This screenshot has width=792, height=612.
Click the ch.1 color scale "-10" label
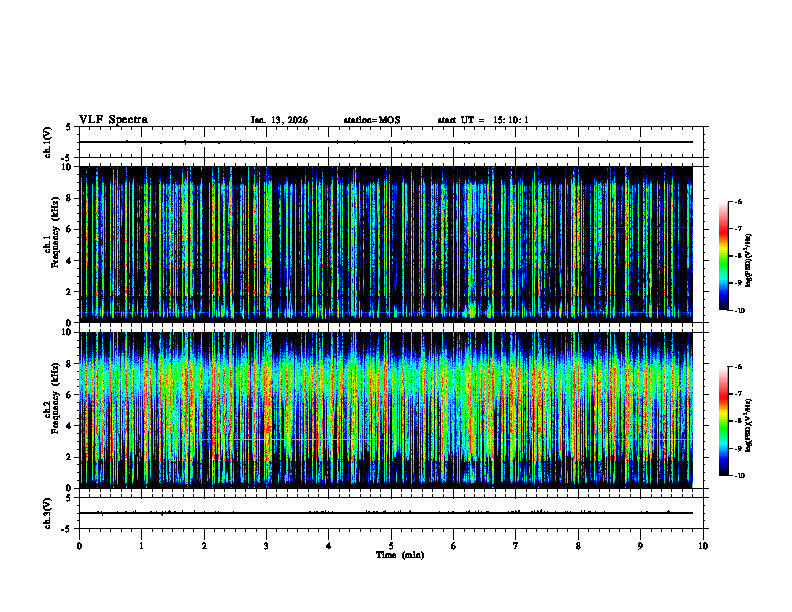coord(739,311)
